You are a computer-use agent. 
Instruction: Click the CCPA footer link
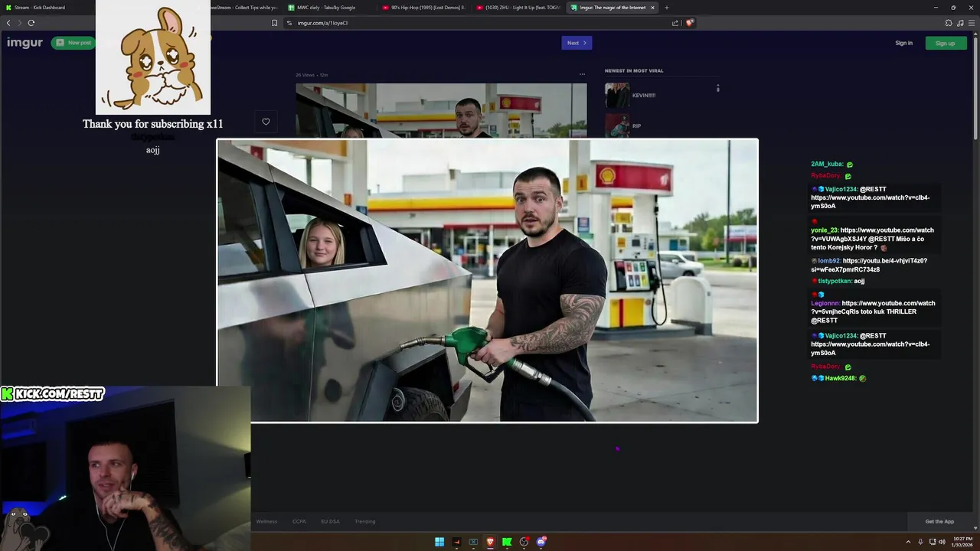pyautogui.click(x=299, y=521)
